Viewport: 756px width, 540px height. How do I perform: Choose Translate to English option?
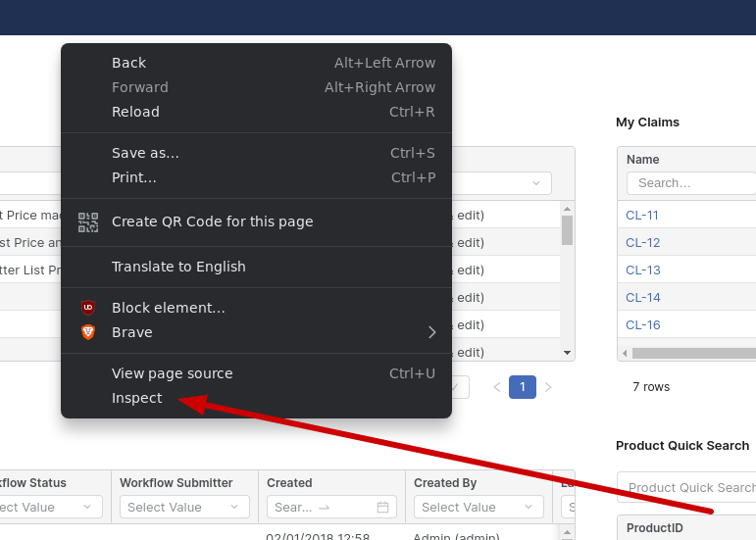coord(178,267)
